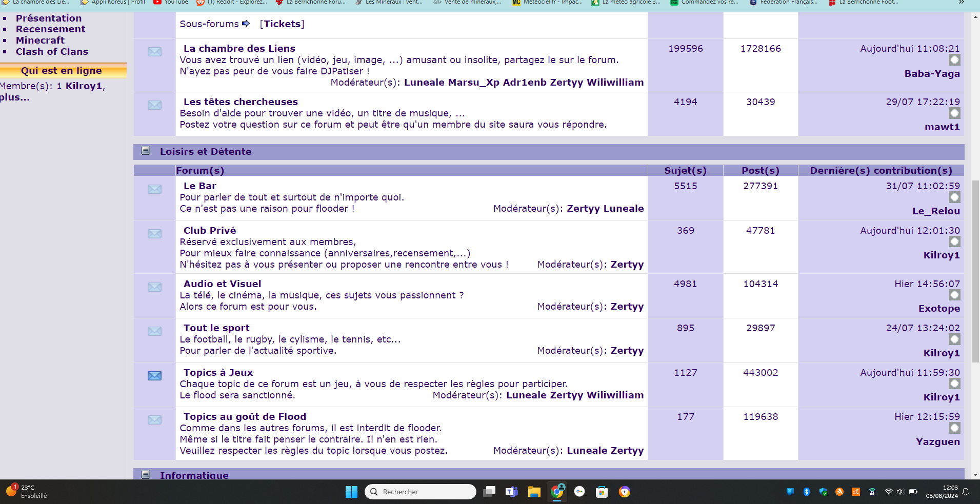The width and height of the screenshot is (980, 504).
Task: Open the Tickets sub-forum link
Action: (x=282, y=24)
